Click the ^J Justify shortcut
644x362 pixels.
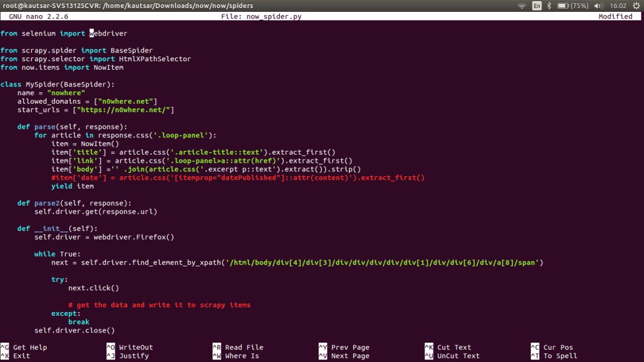point(127,356)
